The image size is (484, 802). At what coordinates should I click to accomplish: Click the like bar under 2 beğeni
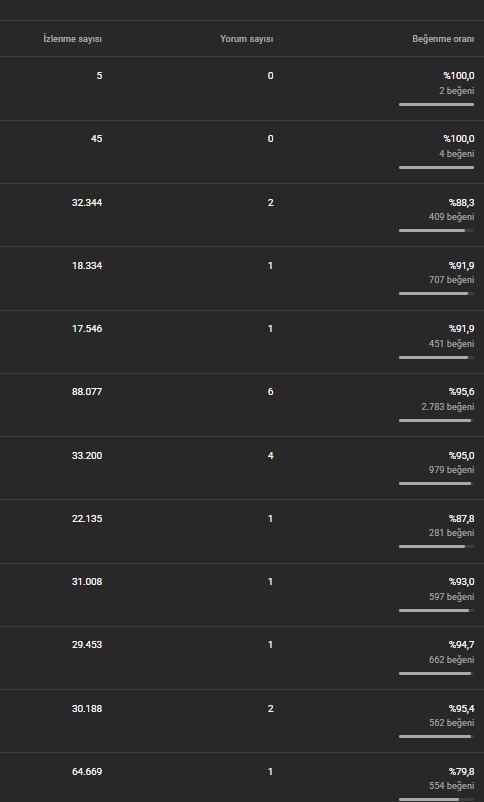point(436,104)
